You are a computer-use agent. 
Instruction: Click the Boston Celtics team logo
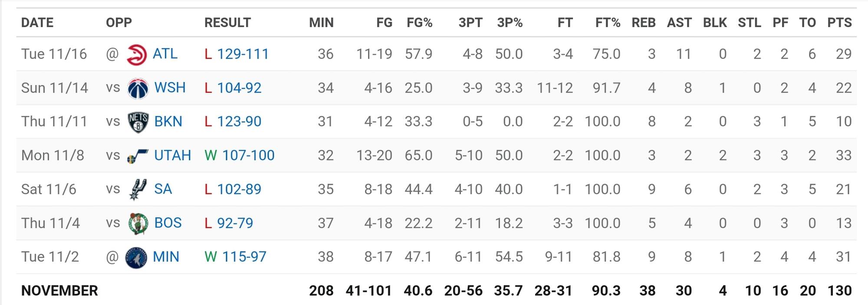(x=138, y=223)
